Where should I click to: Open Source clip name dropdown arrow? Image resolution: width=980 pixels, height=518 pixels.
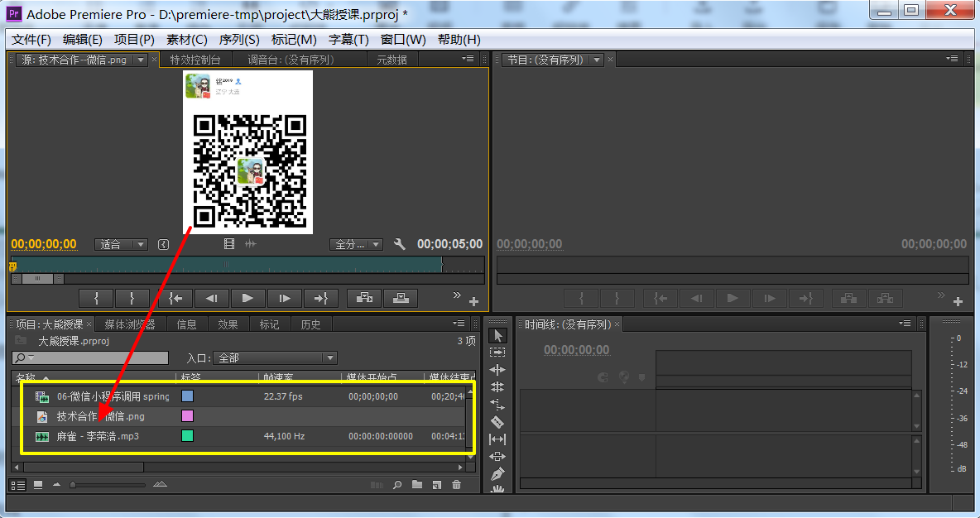pos(141,60)
